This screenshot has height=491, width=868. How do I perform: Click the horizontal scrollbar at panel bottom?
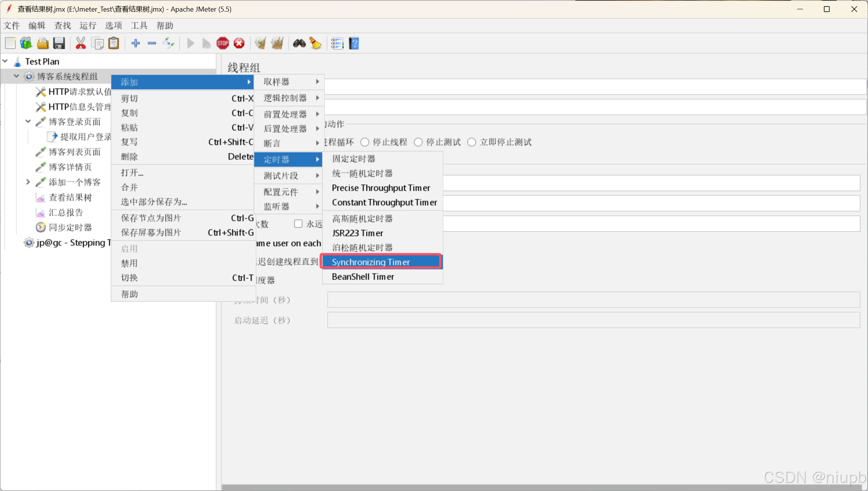pyautogui.click(x=542, y=487)
